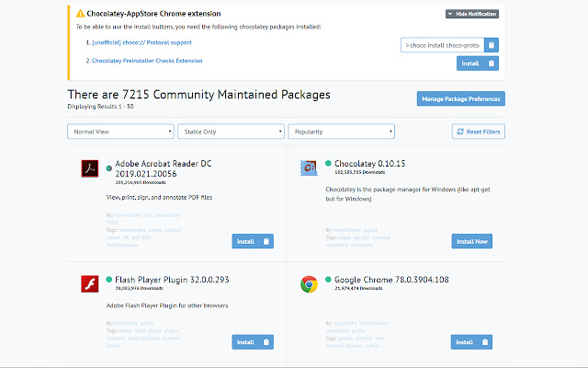Image resolution: width=588 pixels, height=368 pixels.
Task: Click clipboard icon on Flash install button
Action: (x=266, y=342)
